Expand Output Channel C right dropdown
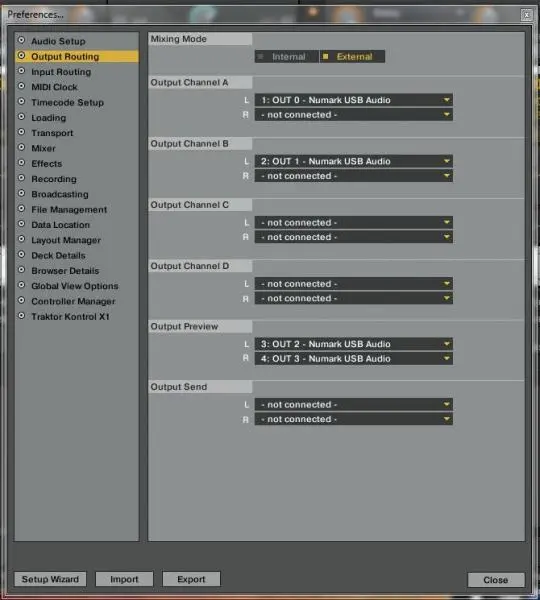The width and height of the screenshot is (540, 600). point(354,237)
